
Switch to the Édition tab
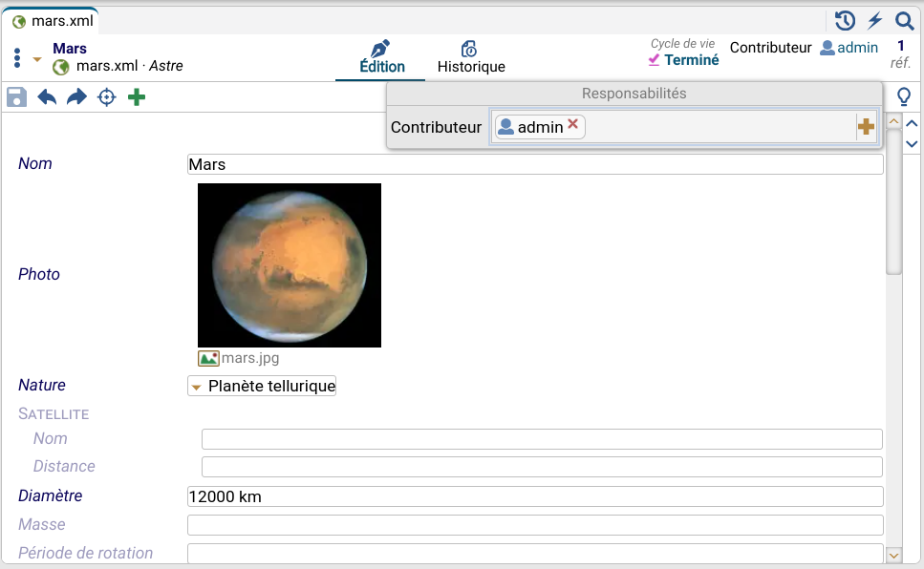[381, 58]
